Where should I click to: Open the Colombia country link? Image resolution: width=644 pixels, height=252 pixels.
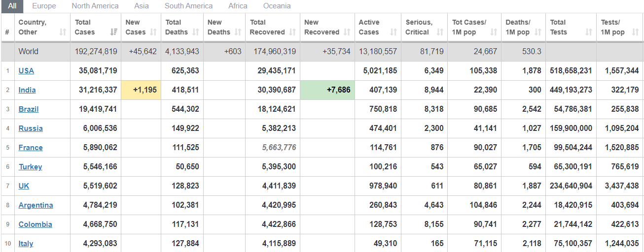pyautogui.click(x=36, y=224)
